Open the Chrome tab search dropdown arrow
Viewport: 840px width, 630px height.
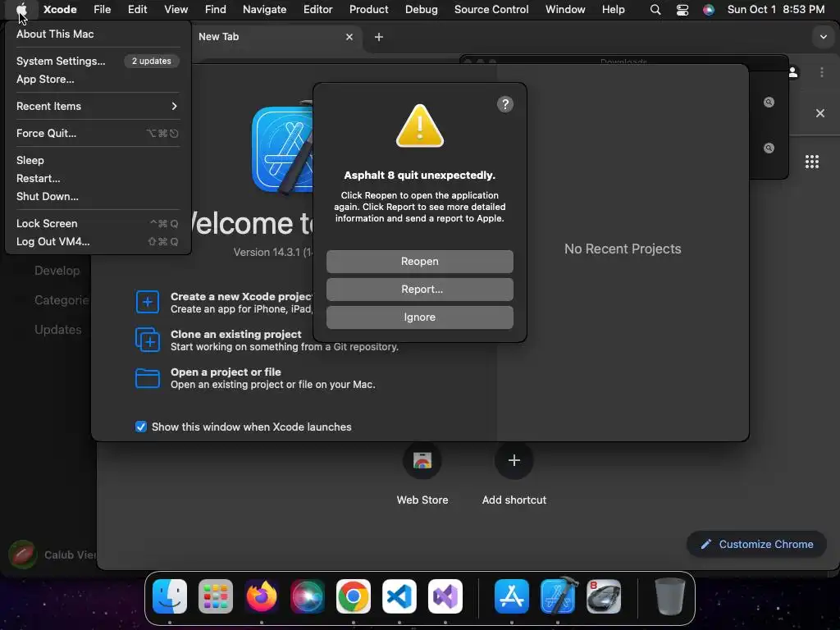pos(823,37)
